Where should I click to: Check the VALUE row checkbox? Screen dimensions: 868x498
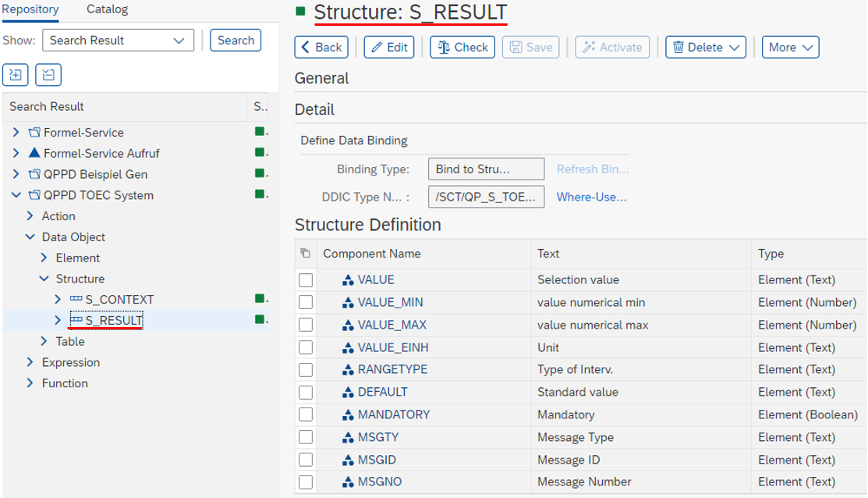point(306,279)
